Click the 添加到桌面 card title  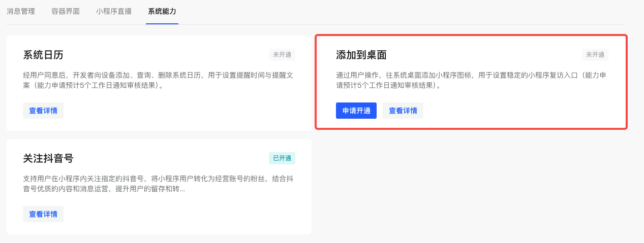(361, 55)
